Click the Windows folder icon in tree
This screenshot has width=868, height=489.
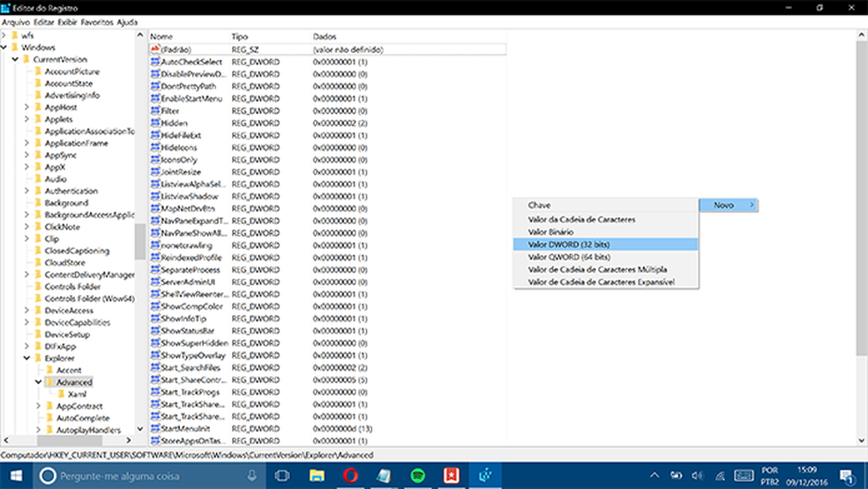(15, 47)
